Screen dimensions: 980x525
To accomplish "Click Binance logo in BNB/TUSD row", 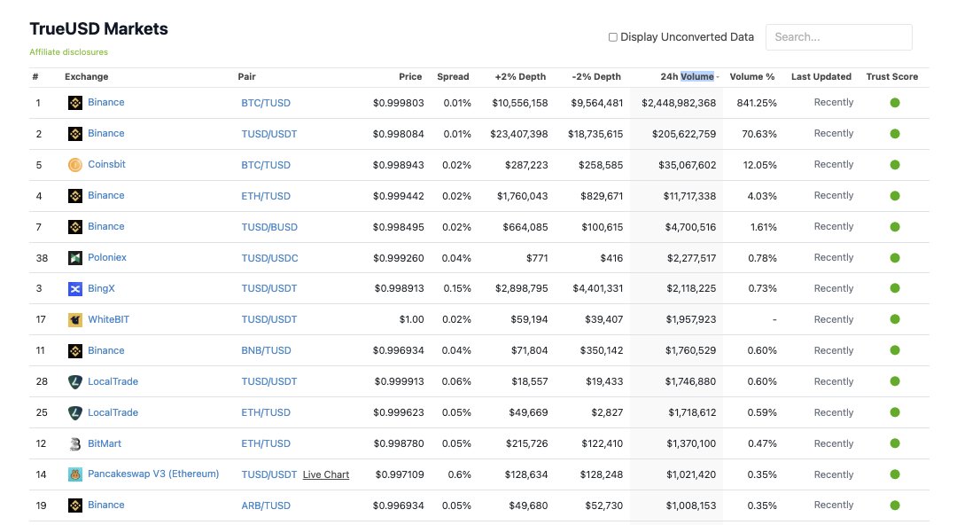I will click(75, 350).
